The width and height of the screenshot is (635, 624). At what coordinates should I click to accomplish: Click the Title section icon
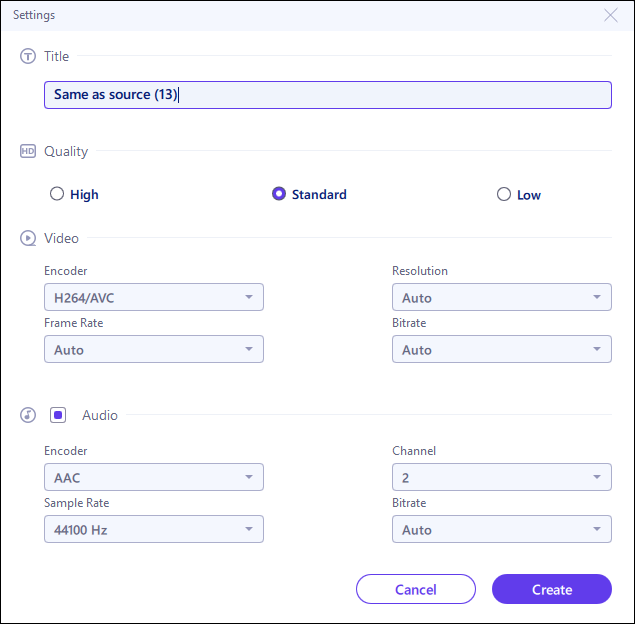pyautogui.click(x=28, y=57)
